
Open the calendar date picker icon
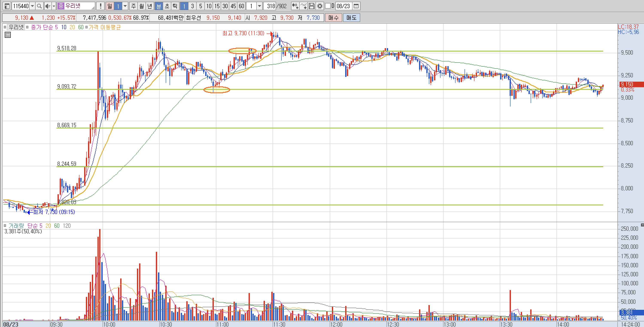[356, 6]
